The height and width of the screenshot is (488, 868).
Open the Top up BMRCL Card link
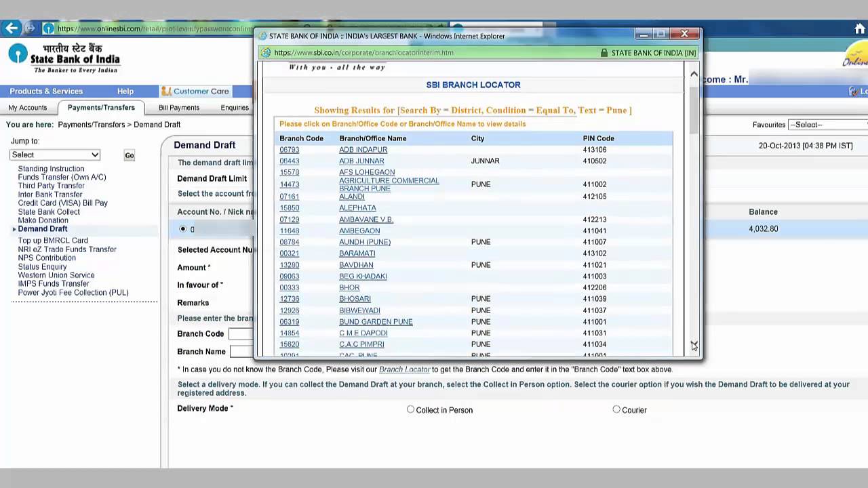click(x=53, y=241)
